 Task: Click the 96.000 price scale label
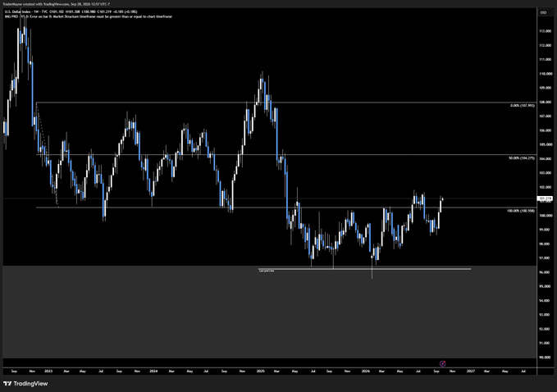tap(546, 272)
